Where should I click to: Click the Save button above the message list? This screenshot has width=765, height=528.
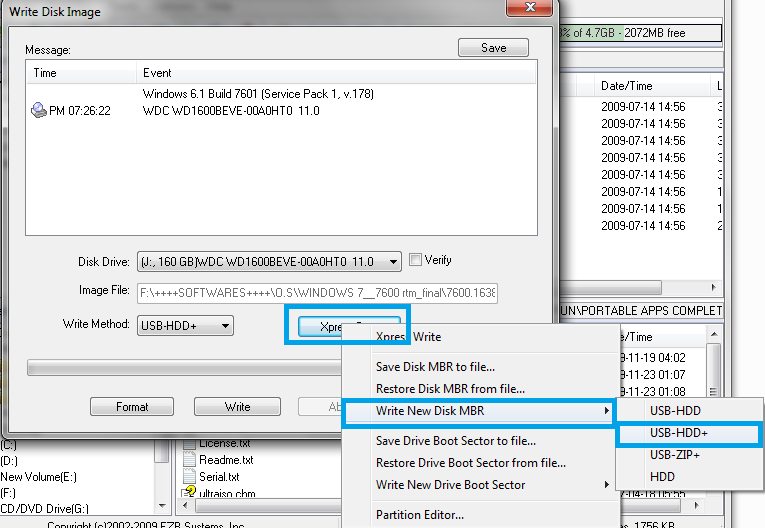pos(493,48)
